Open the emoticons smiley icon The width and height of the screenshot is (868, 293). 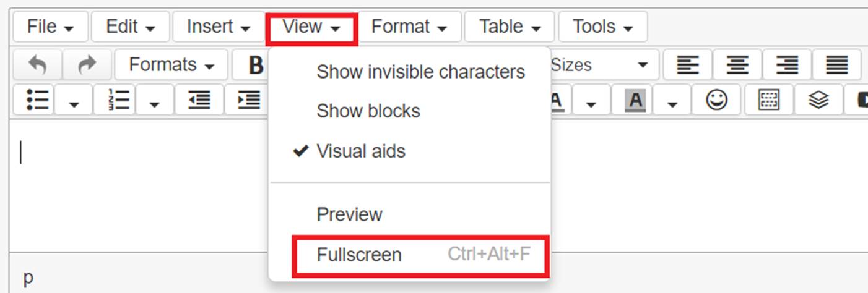tap(717, 100)
